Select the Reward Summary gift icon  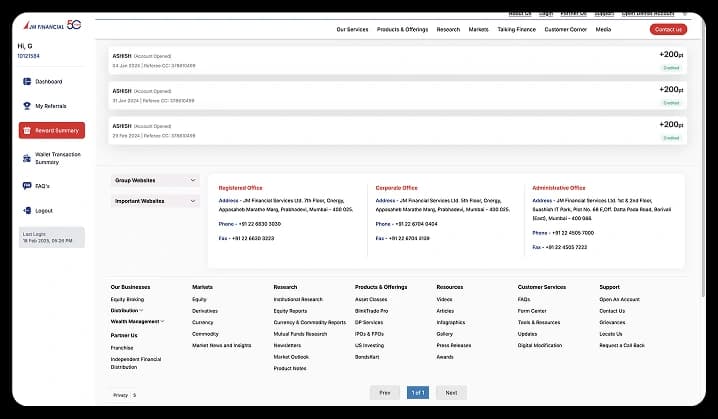tap(27, 131)
